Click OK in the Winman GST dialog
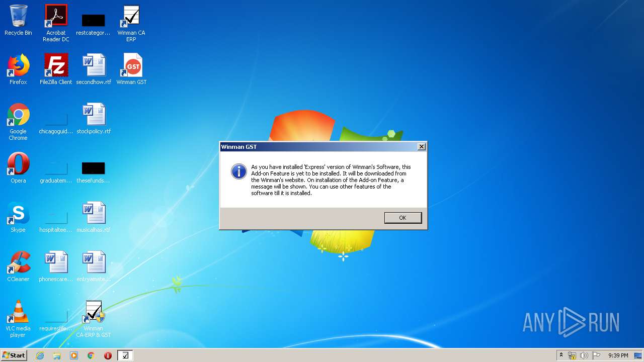644x362 pixels. coord(403,218)
